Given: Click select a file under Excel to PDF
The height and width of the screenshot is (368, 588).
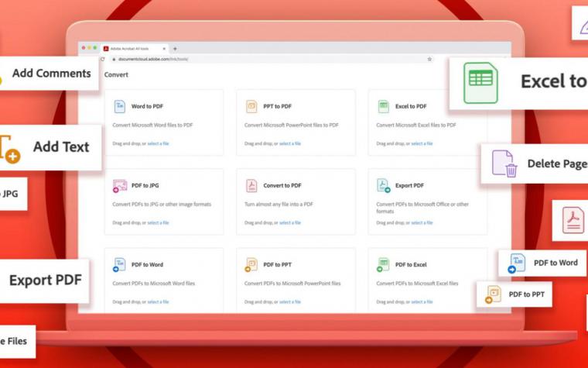Looking at the screenshot, I should (422, 143).
